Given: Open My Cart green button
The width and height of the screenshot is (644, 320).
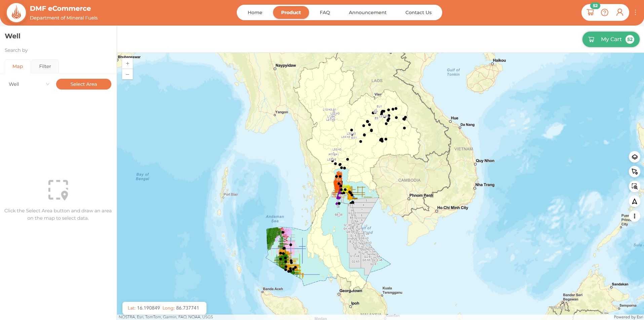Looking at the screenshot, I should [611, 39].
